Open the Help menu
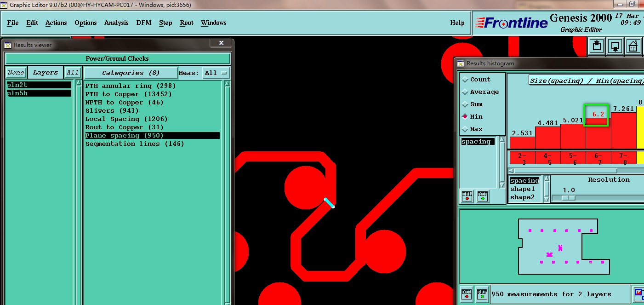 click(457, 23)
